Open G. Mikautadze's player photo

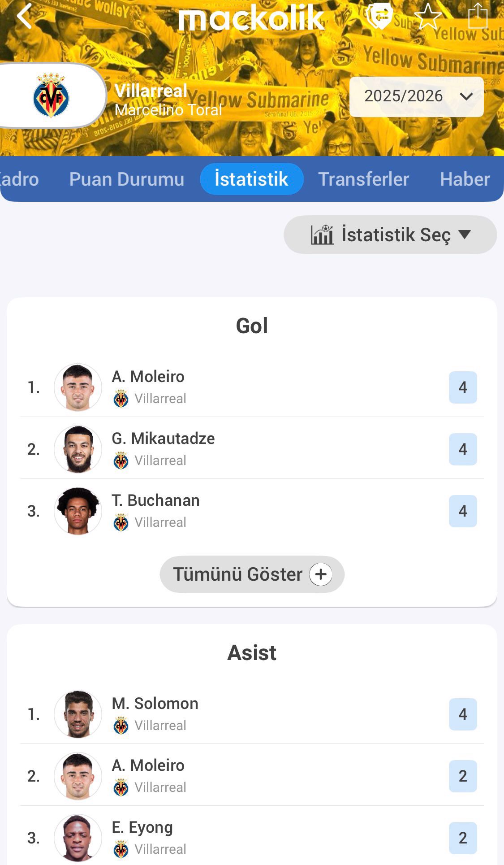[x=78, y=449]
